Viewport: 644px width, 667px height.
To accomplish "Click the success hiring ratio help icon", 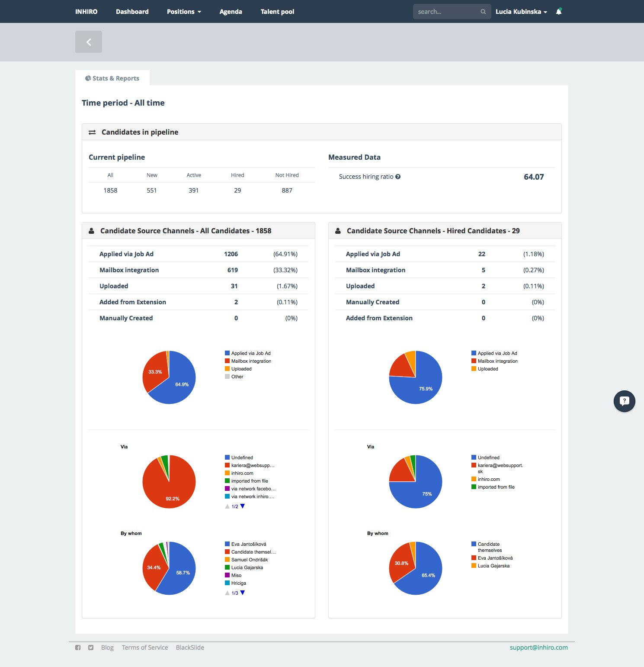I will click(398, 177).
